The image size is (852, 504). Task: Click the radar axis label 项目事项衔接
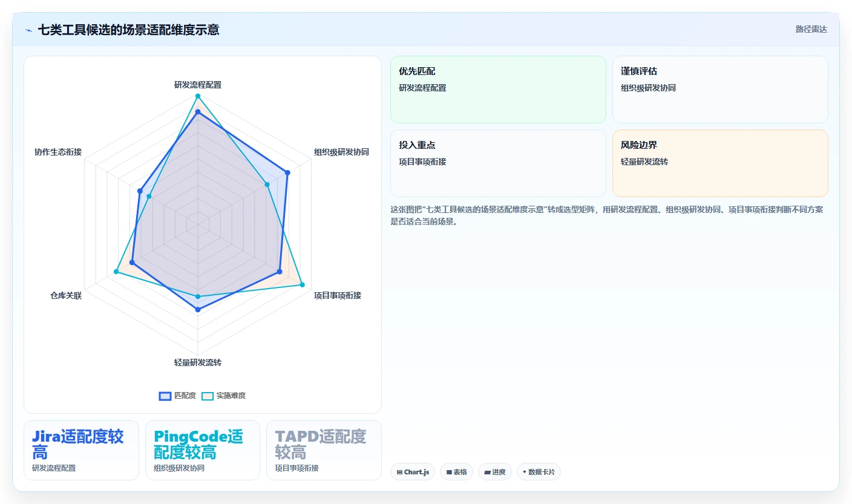point(338,295)
